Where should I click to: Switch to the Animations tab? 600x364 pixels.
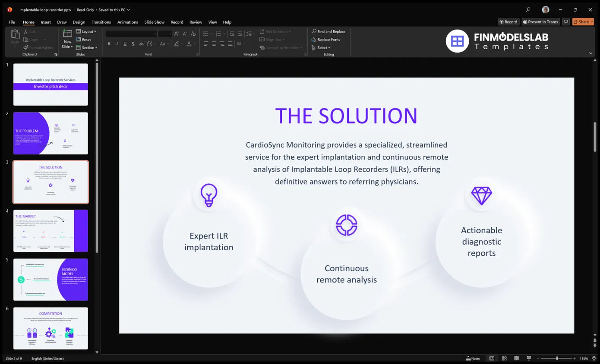[x=128, y=22]
